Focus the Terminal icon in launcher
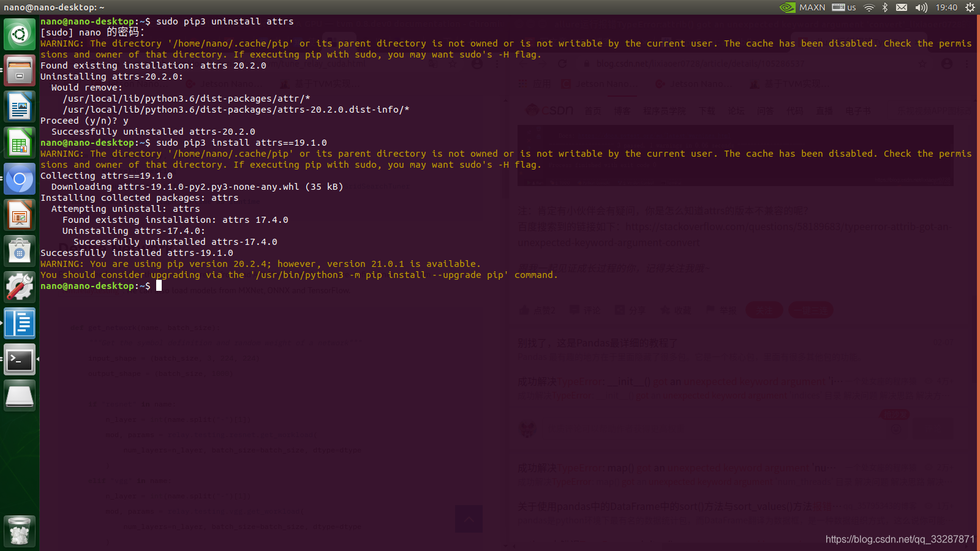 pos(20,359)
